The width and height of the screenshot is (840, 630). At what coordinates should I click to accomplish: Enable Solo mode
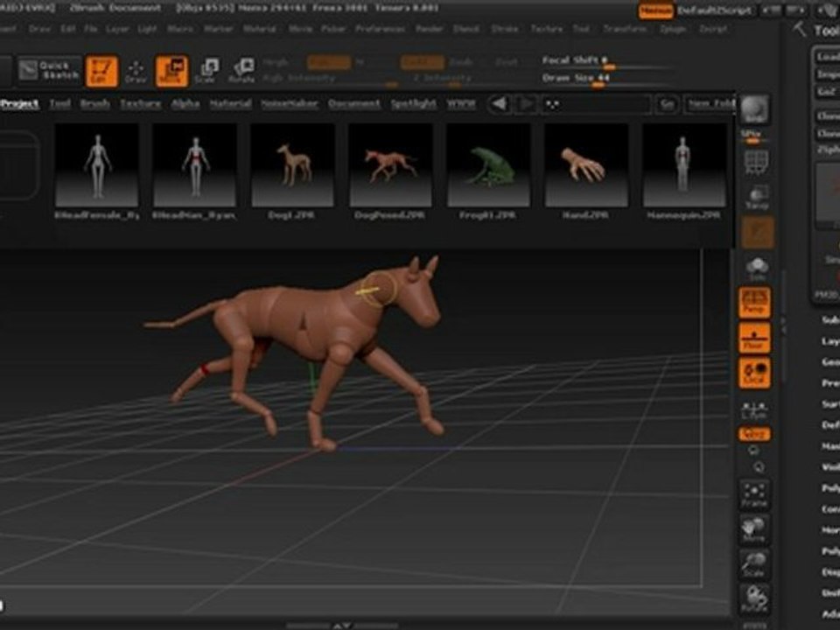(756, 269)
